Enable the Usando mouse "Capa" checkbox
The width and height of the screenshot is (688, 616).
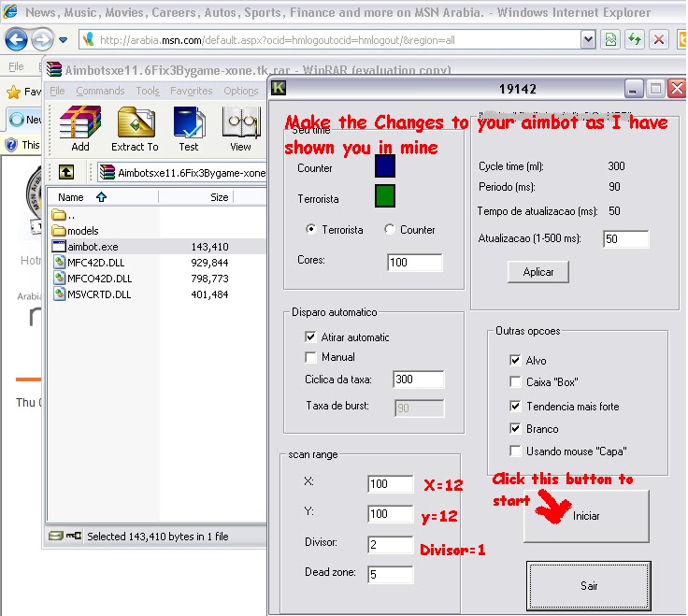[x=515, y=451]
